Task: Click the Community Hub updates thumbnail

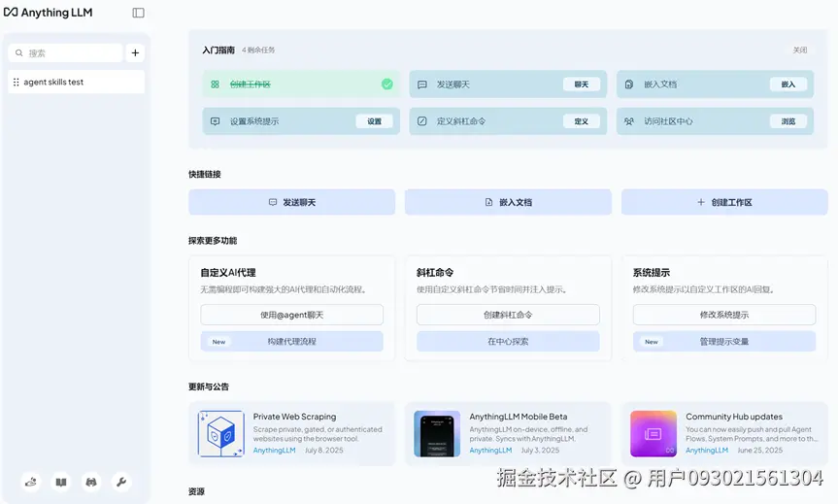Action: (x=654, y=433)
